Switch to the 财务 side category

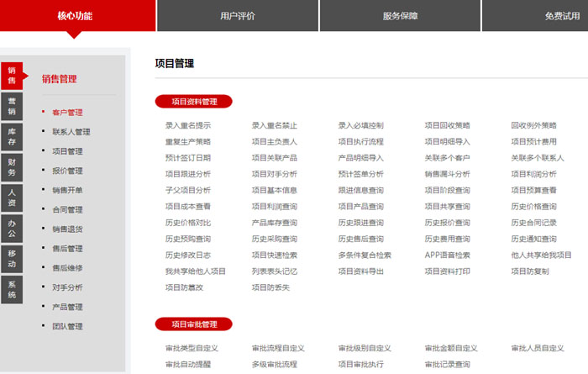pyautogui.click(x=12, y=166)
